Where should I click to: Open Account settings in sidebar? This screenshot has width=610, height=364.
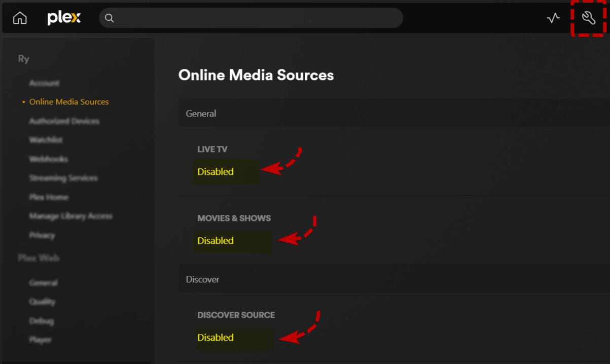[x=44, y=83]
